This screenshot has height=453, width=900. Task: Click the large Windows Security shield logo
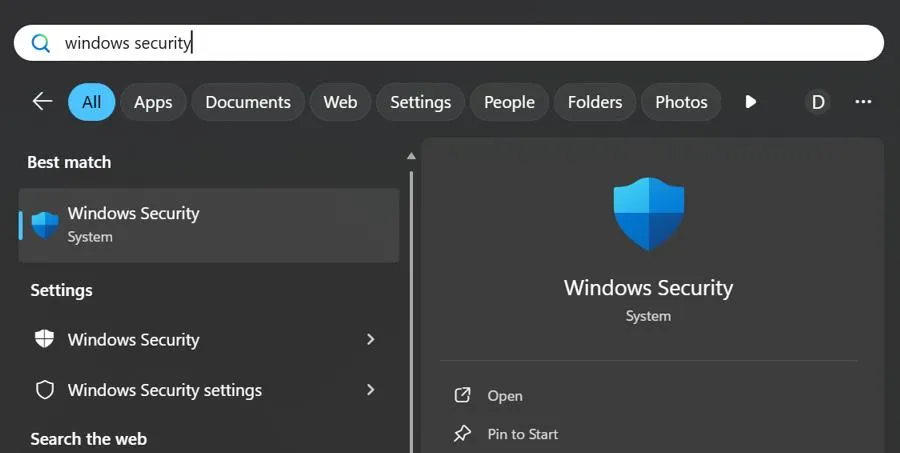(x=649, y=213)
